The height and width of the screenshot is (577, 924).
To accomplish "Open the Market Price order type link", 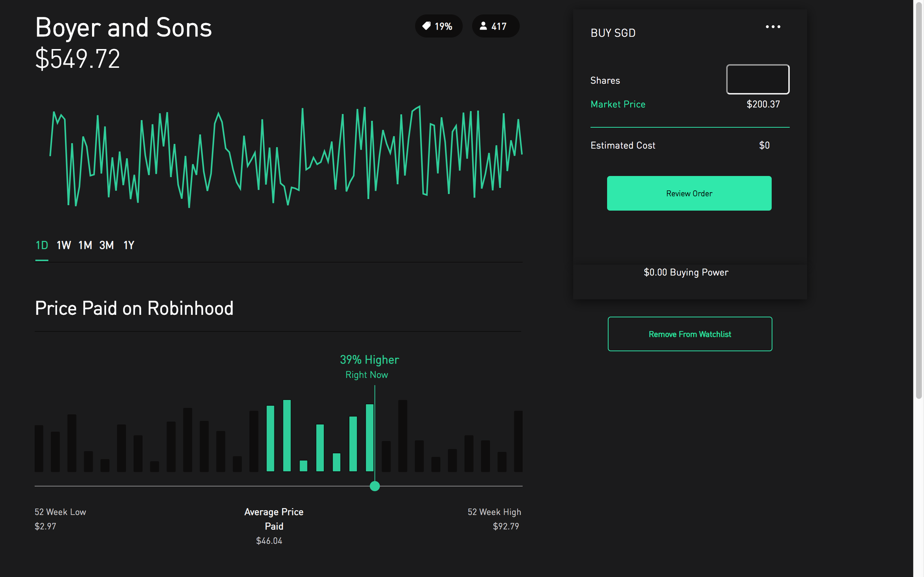I will click(x=618, y=104).
